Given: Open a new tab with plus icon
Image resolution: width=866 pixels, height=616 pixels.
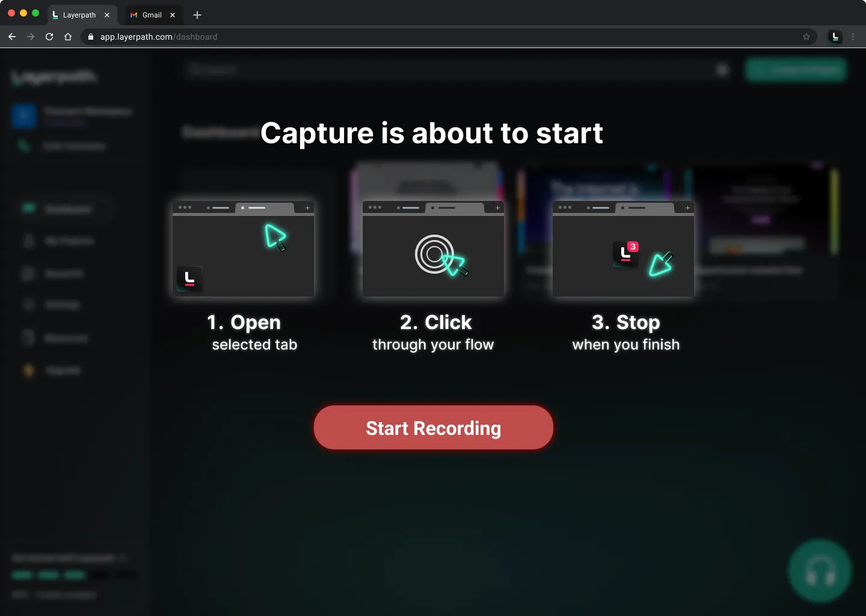Looking at the screenshot, I should 197,15.
